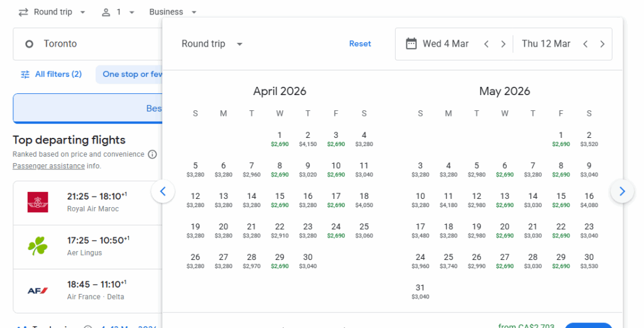Viewport: 644px width, 328px height.
Task: Click the passenger count person icon
Action: click(106, 13)
